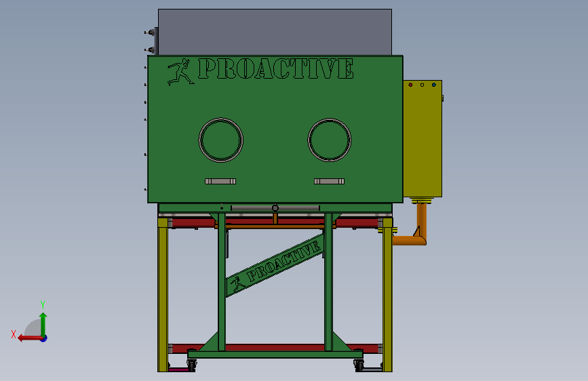
Task: Select the yellow electrical box face
Action: click(423, 139)
